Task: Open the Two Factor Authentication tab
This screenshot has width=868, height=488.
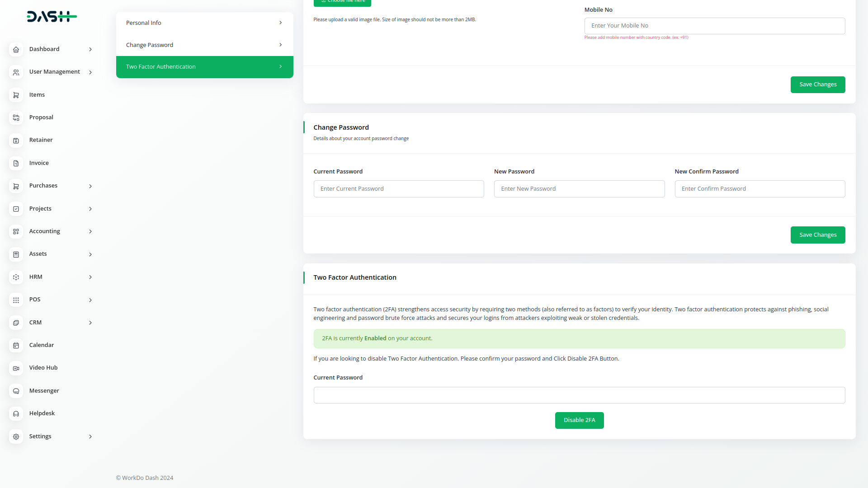Action: pyautogui.click(x=204, y=67)
